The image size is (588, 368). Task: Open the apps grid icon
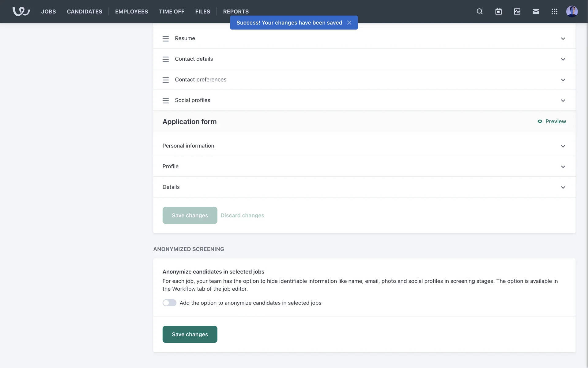click(x=554, y=11)
